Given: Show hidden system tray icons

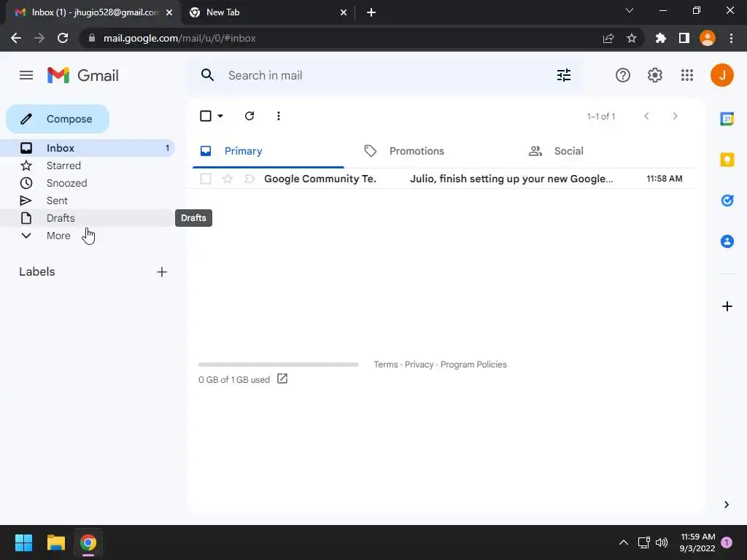Looking at the screenshot, I should [623, 542].
